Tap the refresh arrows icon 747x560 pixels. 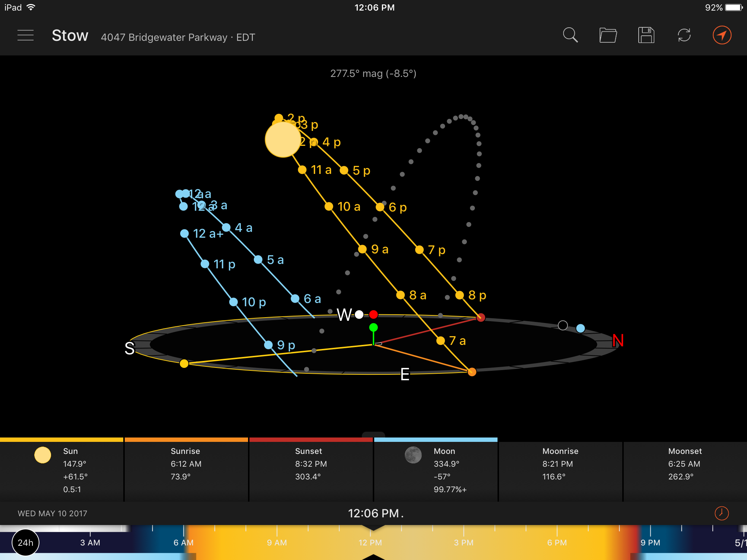click(x=684, y=35)
